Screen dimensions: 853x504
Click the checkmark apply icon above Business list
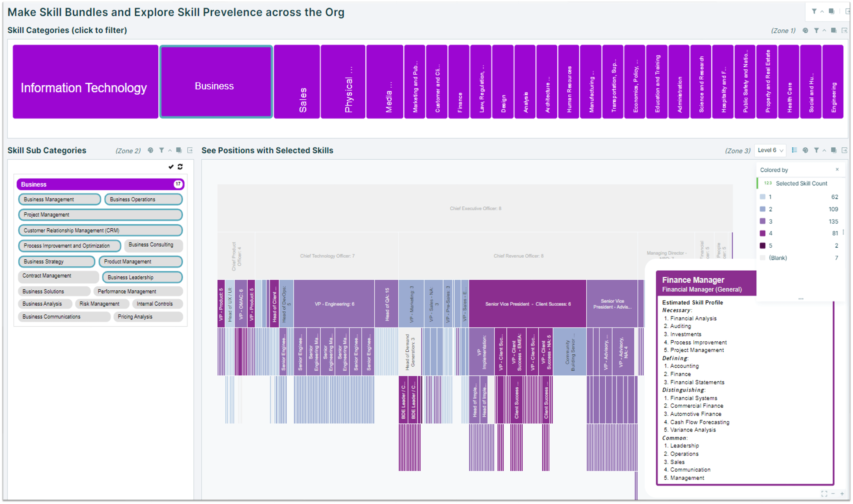pos(171,166)
